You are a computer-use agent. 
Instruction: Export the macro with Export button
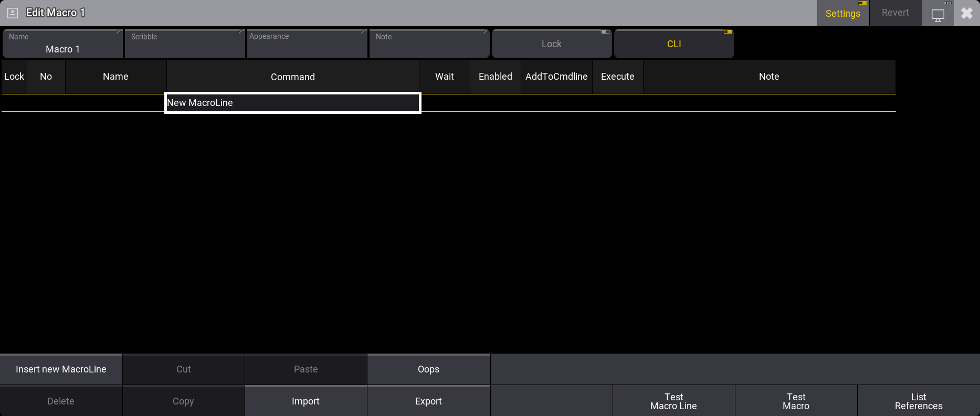[428, 401]
